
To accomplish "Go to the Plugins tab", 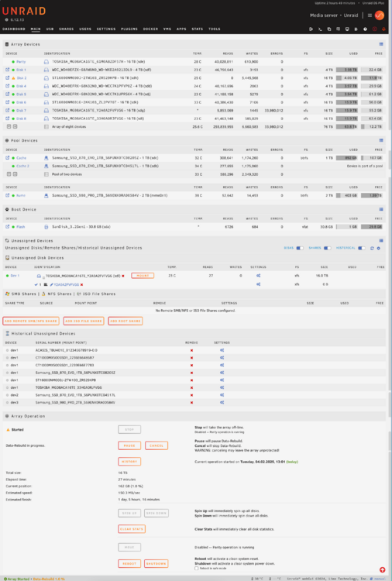I will coord(129,29).
